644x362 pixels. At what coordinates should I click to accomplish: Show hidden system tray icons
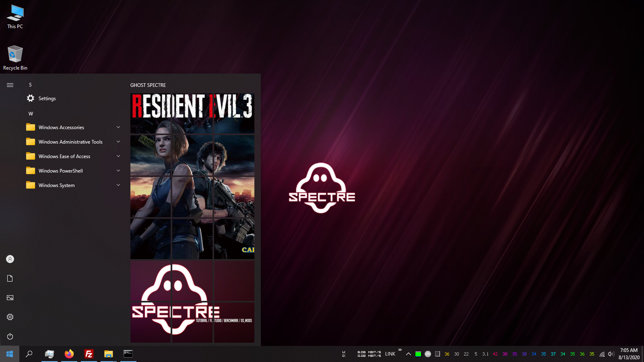coord(409,354)
